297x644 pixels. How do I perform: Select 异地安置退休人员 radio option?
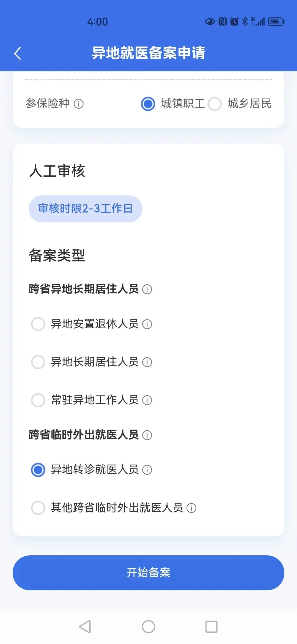[38, 324]
